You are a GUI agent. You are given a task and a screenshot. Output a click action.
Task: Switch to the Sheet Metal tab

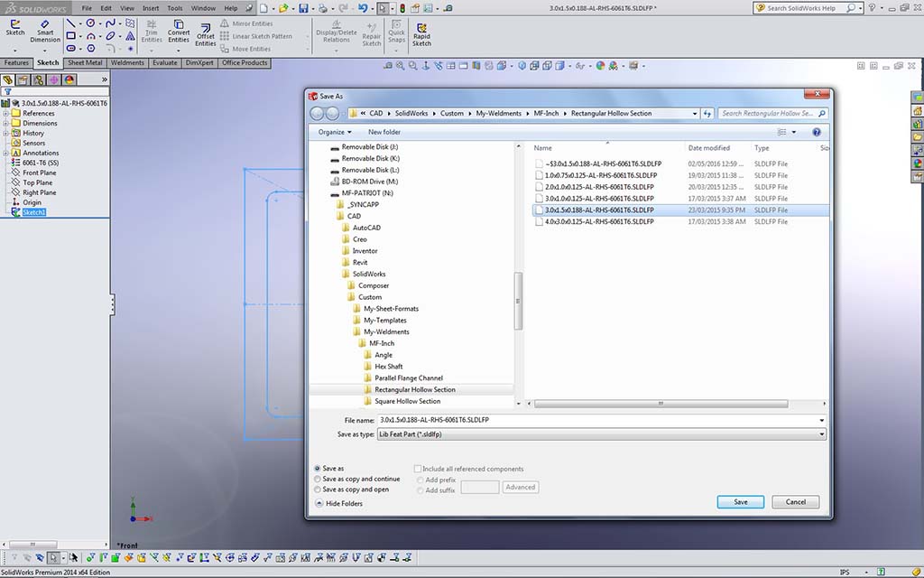coord(85,63)
